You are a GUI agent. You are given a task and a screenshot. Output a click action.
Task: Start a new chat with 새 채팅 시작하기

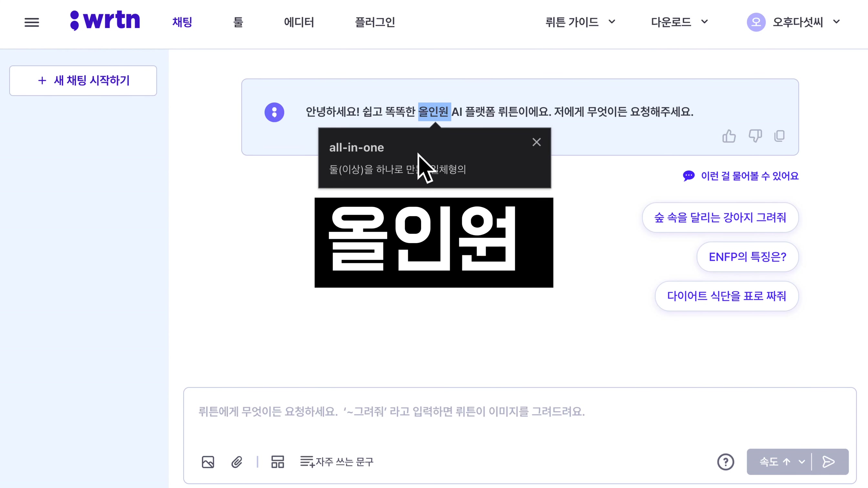point(83,80)
